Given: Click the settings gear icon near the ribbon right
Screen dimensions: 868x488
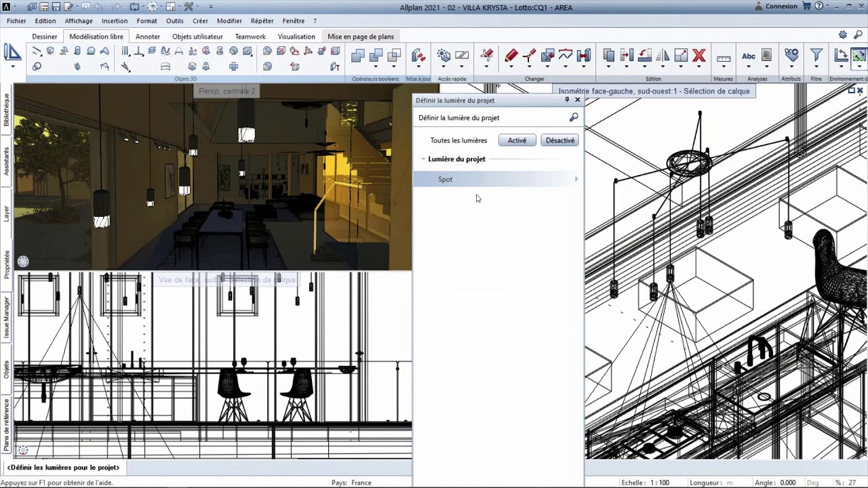Looking at the screenshot, I should coord(843,35).
